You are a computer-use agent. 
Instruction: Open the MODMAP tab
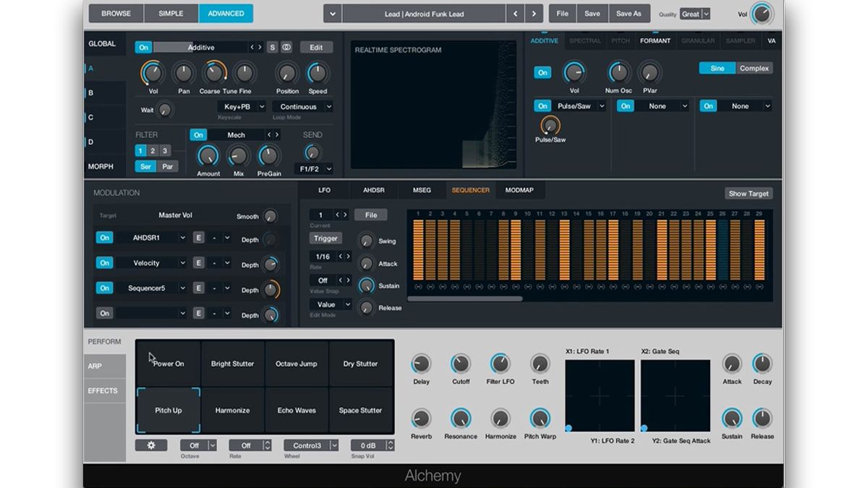click(x=519, y=190)
